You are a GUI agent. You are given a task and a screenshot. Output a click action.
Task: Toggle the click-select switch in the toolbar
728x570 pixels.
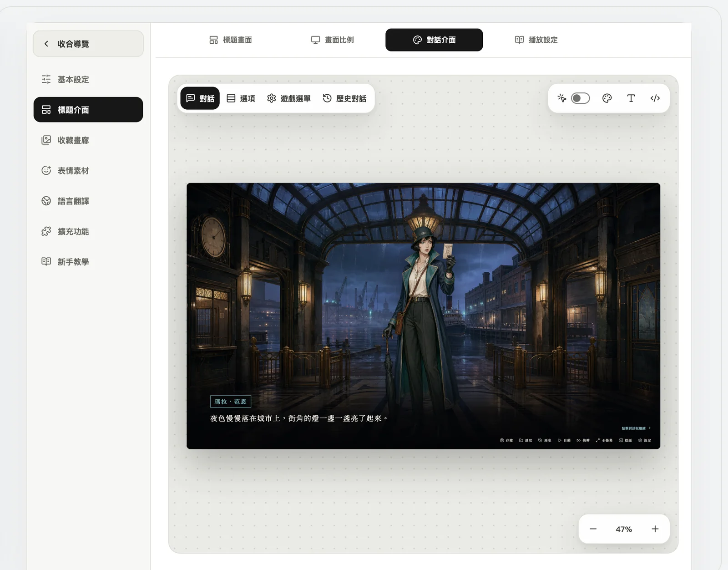point(581,98)
